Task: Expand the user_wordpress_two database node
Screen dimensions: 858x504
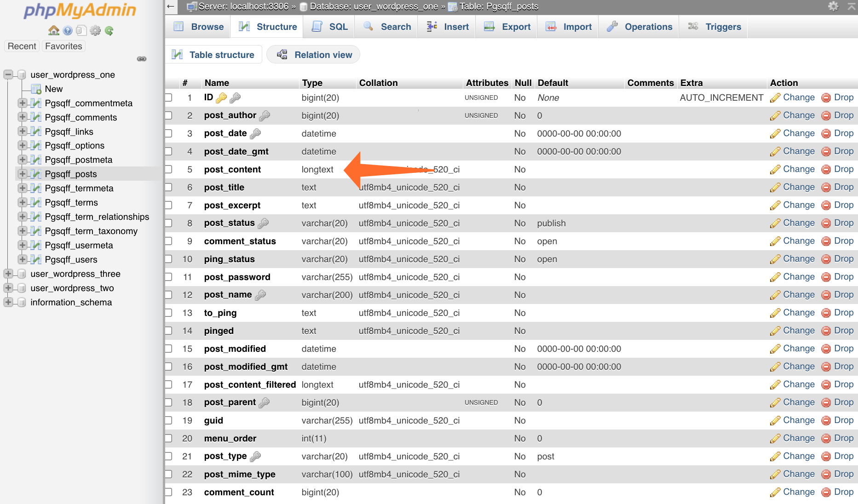Action: tap(8, 288)
